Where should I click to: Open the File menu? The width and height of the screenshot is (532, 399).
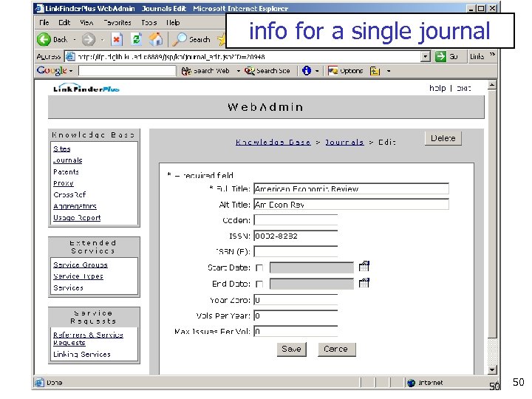pyautogui.click(x=44, y=23)
